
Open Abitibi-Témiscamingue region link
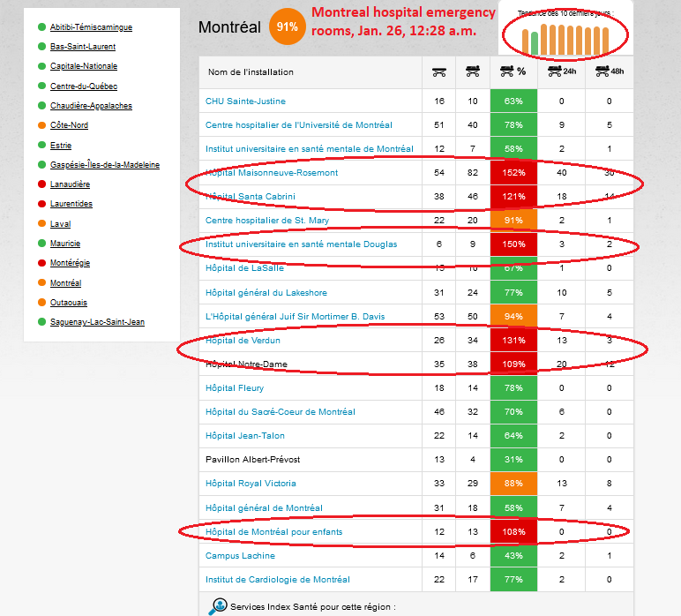pos(91,27)
